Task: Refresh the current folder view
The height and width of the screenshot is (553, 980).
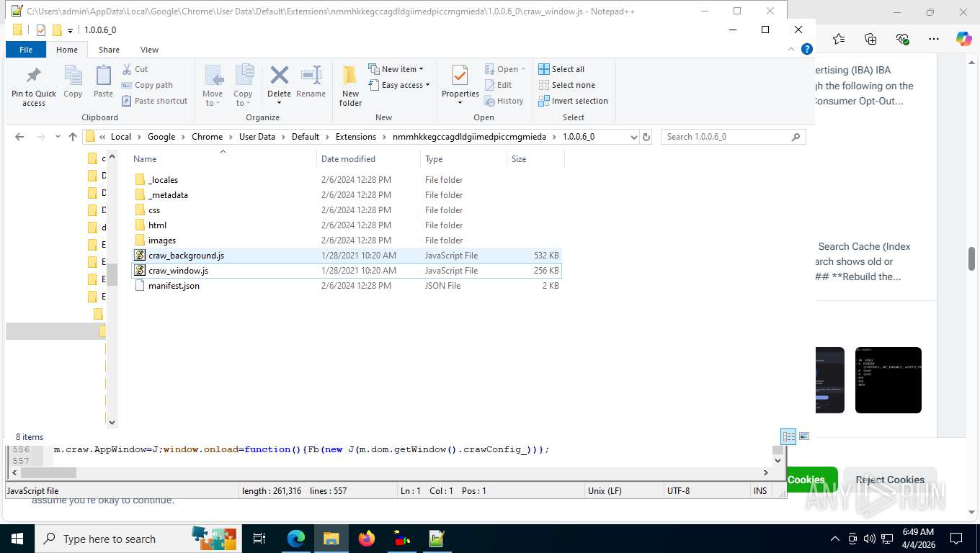Action: pyautogui.click(x=646, y=137)
